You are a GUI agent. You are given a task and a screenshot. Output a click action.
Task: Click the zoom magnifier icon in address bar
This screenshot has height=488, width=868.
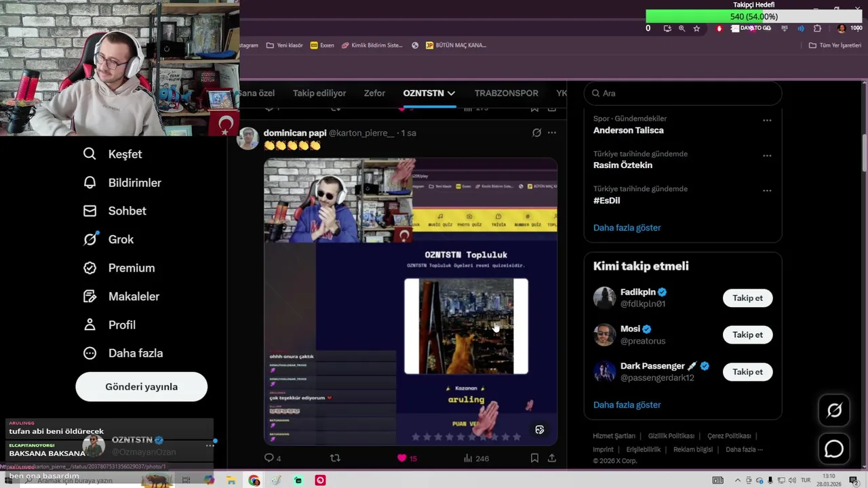coord(682,28)
